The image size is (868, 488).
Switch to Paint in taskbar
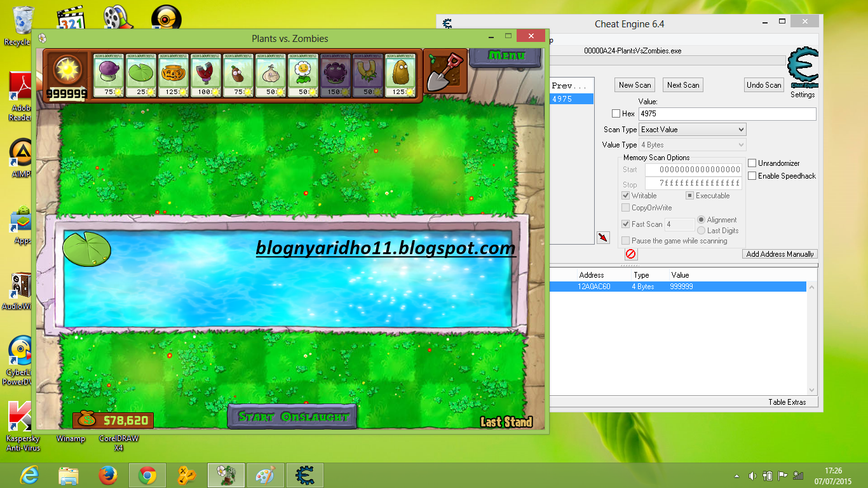pyautogui.click(x=266, y=475)
